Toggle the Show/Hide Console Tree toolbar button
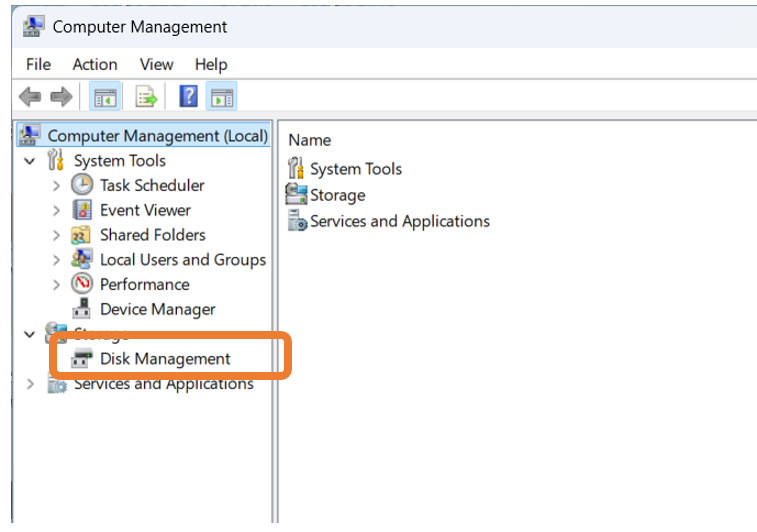Screen dimensions: 757x532 tap(104, 97)
